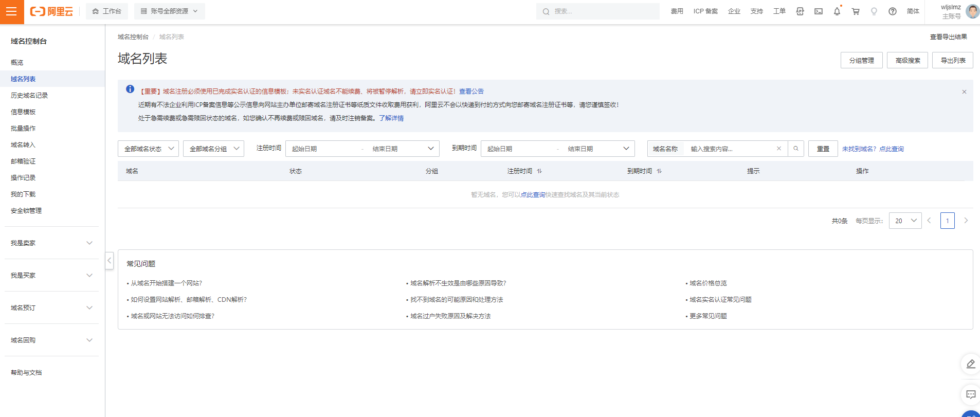Expand 我是卖家 section

(51, 243)
